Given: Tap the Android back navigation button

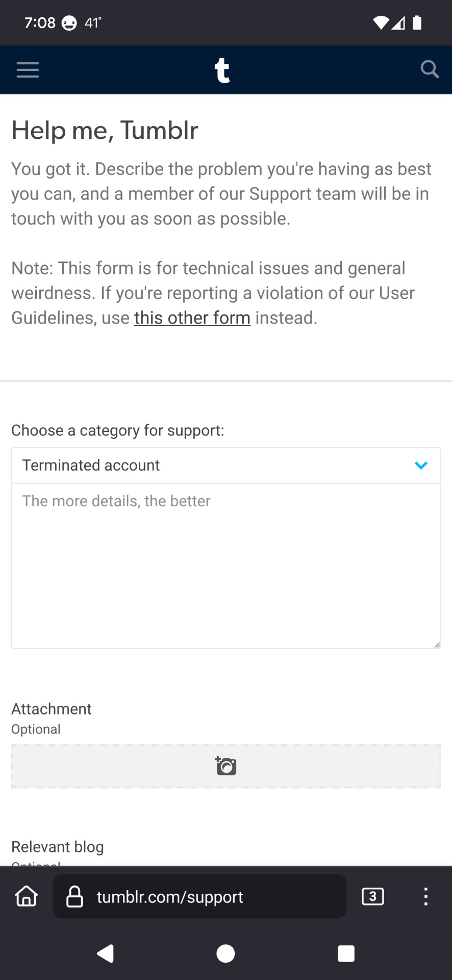Looking at the screenshot, I should tap(106, 953).
